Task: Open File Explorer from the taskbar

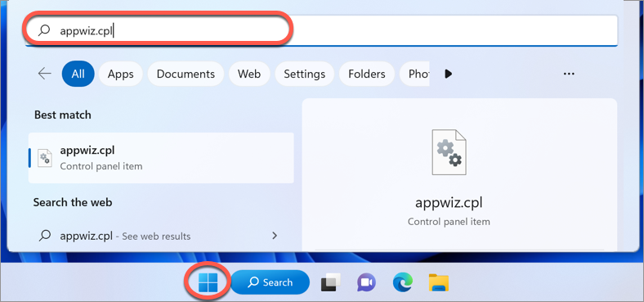Action: tap(439, 282)
